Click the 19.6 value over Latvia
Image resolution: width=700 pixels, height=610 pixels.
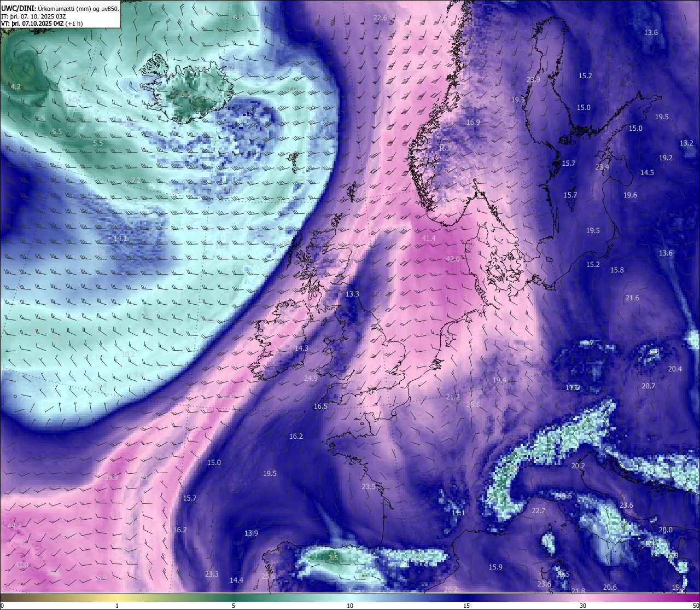click(630, 195)
